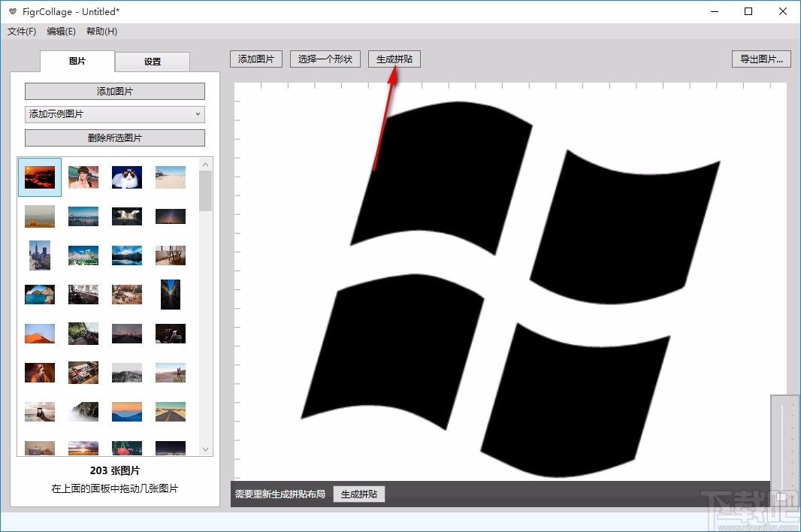Image resolution: width=801 pixels, height=532 pixels.
Task: Open the 添加示例图片 dropdown
Action: pos(114,114)
